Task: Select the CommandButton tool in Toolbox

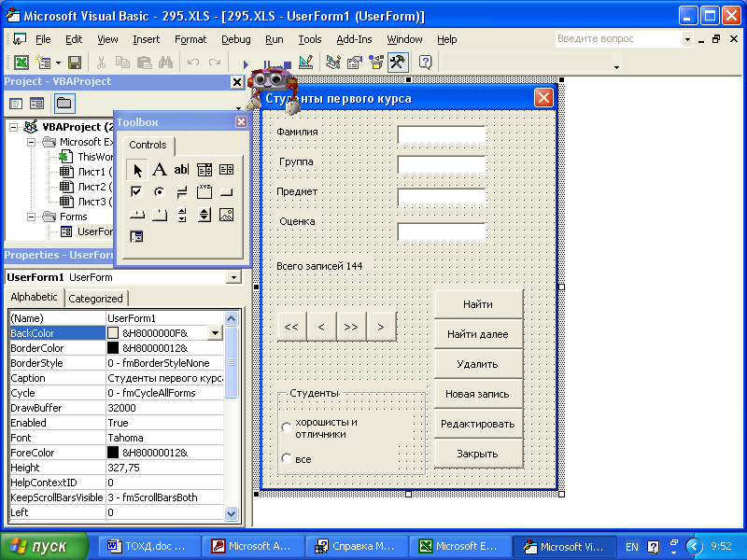Action: pyautogui.click(x=227, y=192)
